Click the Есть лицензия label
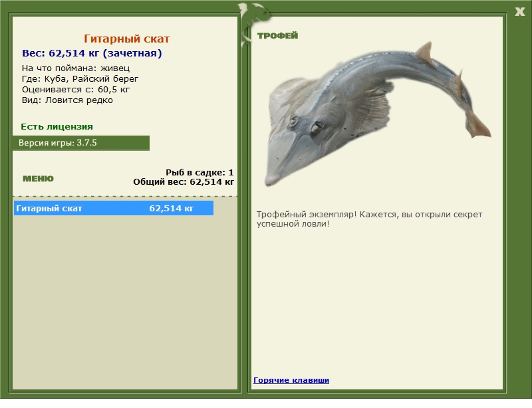The image size is (532, 408). (57, 126)
